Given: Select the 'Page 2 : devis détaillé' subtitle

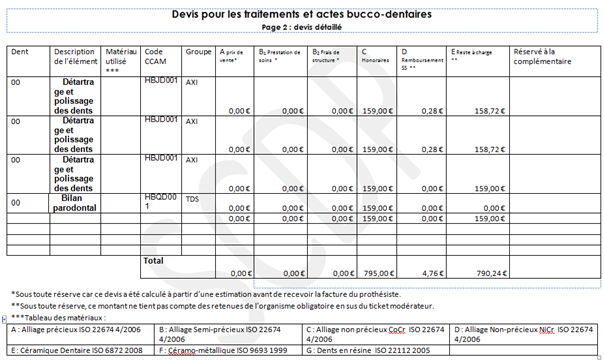Looking at the screenshot, I should [x=302, y=27].
